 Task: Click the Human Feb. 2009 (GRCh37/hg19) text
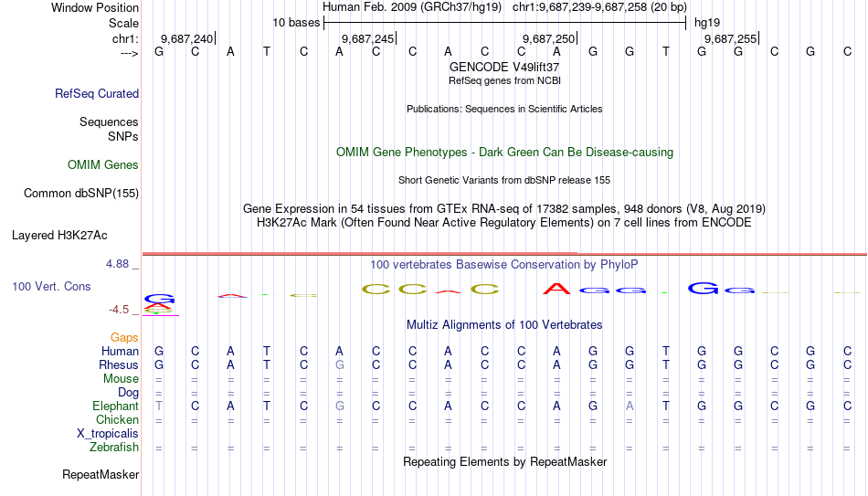tap(412, 7)
